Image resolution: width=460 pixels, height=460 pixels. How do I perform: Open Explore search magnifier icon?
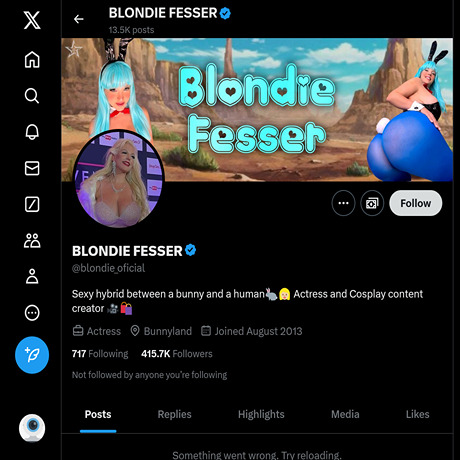[x=32, y=96]
